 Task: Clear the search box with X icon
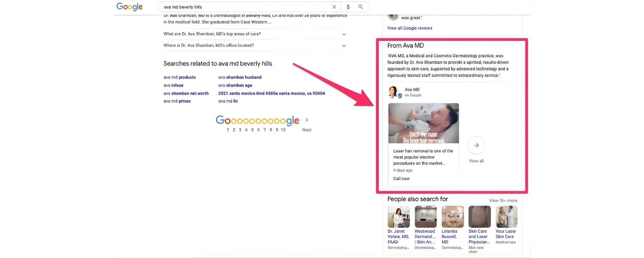(x=334, y=7)
